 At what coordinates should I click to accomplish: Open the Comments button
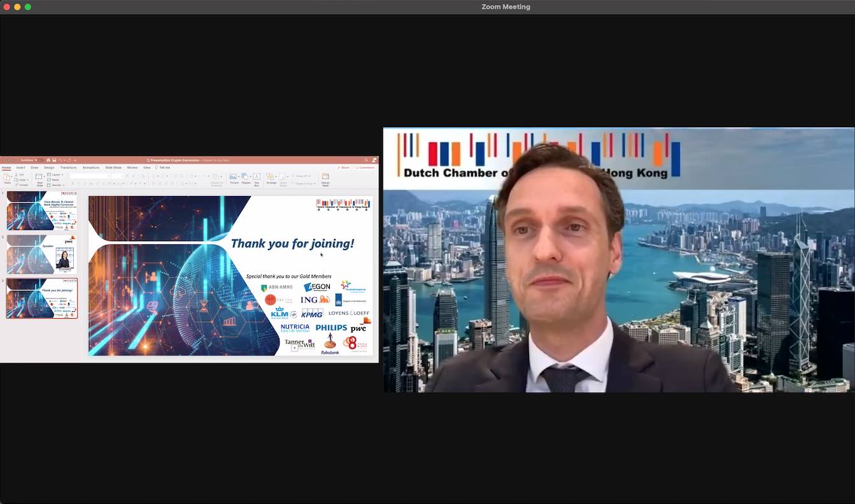(366, 167)
